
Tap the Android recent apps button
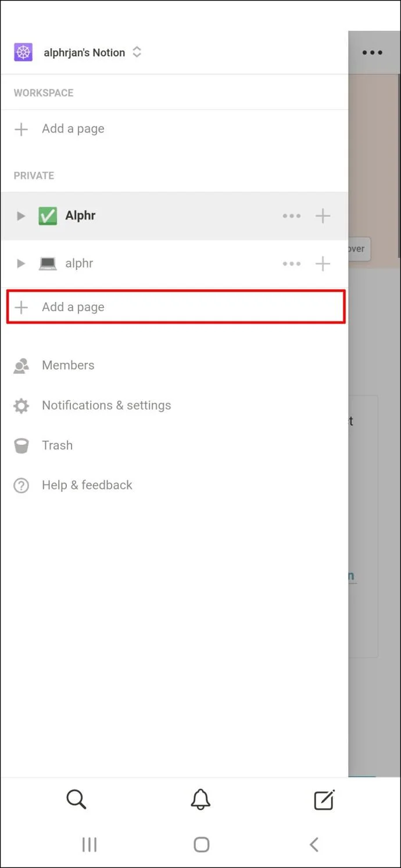pyautogui.click(x=89, y=844)
